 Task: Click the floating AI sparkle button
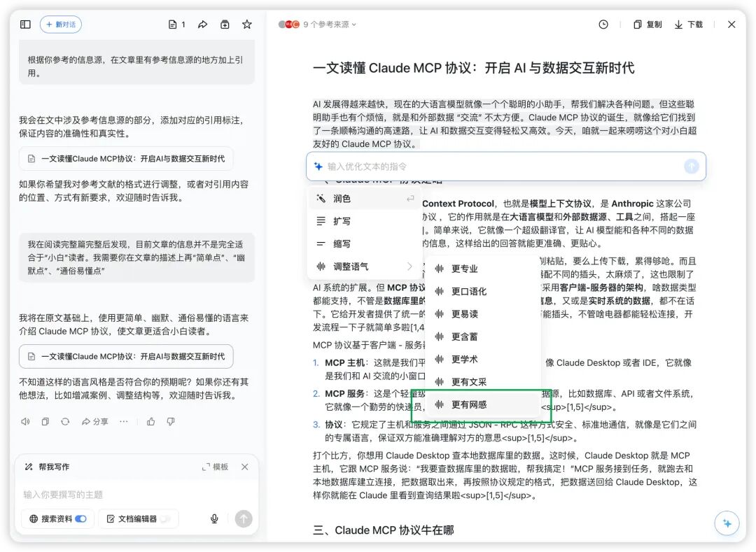(727, 523)
